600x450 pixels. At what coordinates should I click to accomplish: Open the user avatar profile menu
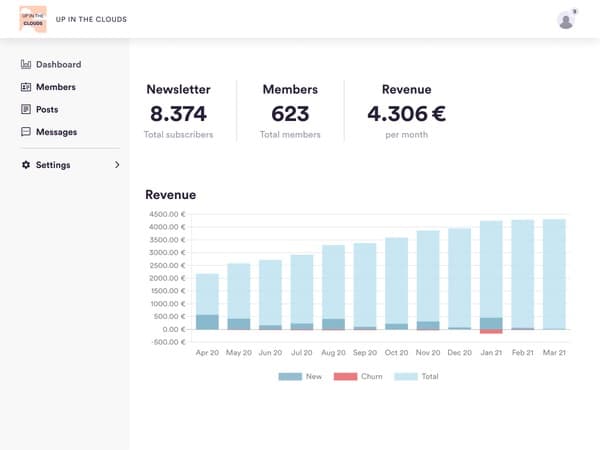(566, 20)
